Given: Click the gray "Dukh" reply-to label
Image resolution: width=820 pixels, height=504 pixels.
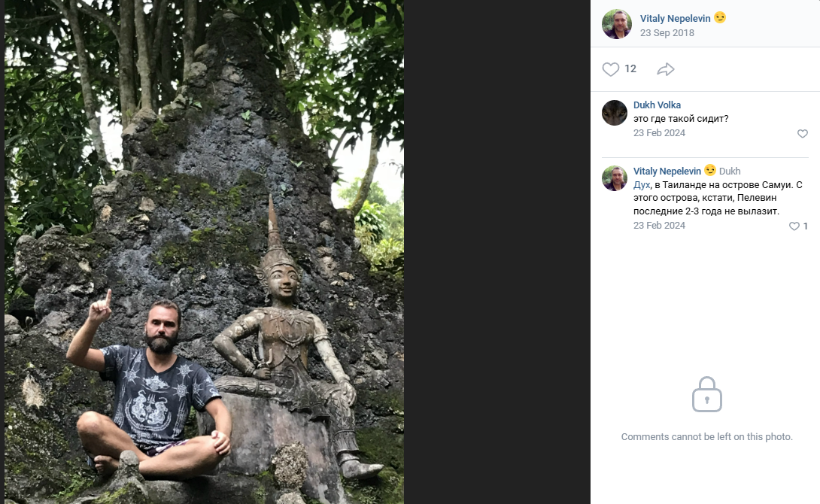Looking at the screenshot, I should point(730,172).
